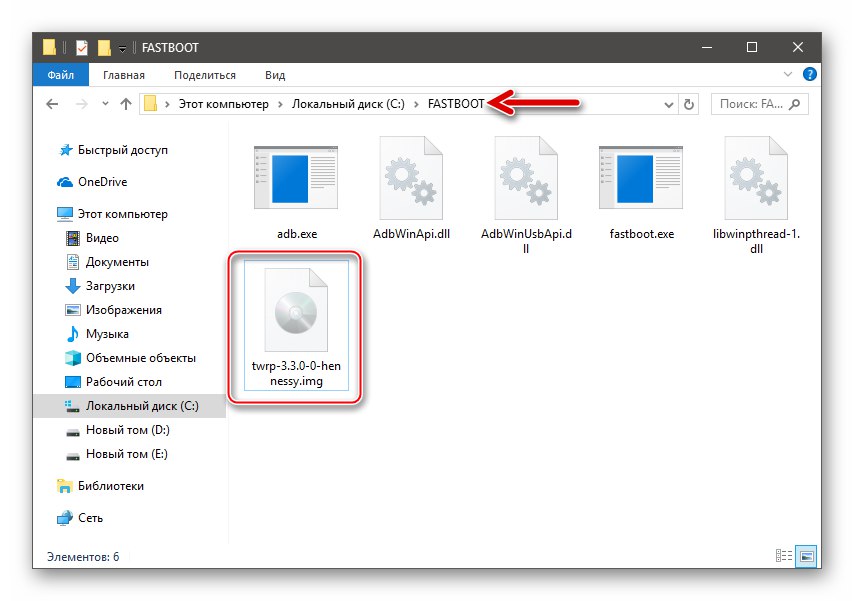This screenshot has height=601, width=854.
Task: Click the folder icon in address bar
Action: click(x=150, y=104)
